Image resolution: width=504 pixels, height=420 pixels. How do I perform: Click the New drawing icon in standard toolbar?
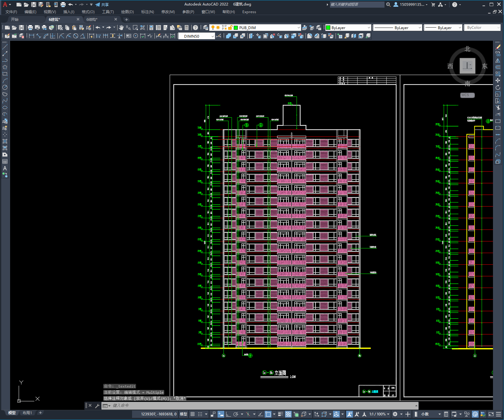point(7,28)
